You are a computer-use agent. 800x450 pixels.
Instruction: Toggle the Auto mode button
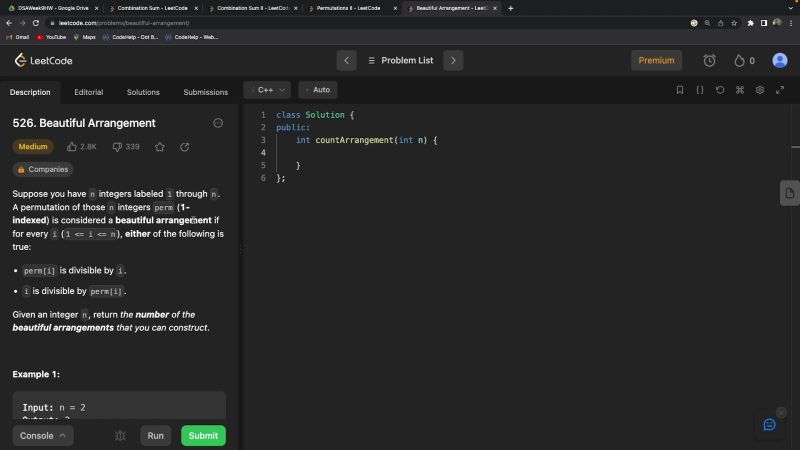pyautogui.click(x=318, y=90)
